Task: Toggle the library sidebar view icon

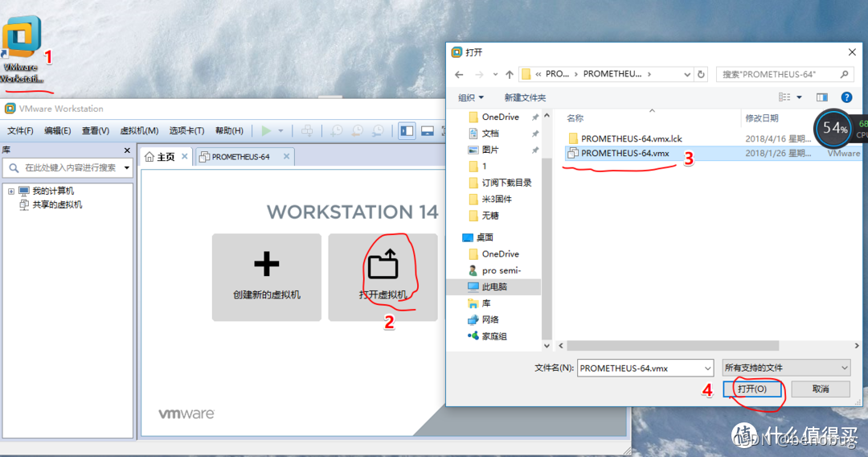Action: [x=407, y=130]
